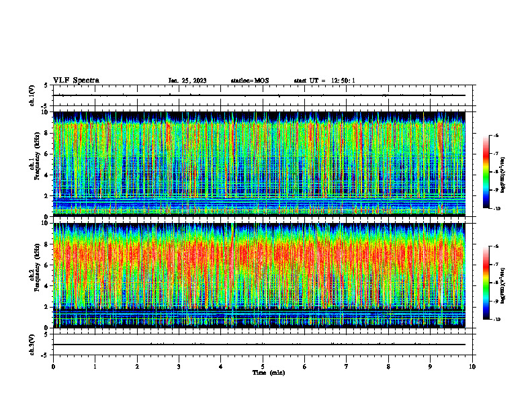532x411 pixels.
Task: Select the time-axis tick label "8"
Action: 388,367
